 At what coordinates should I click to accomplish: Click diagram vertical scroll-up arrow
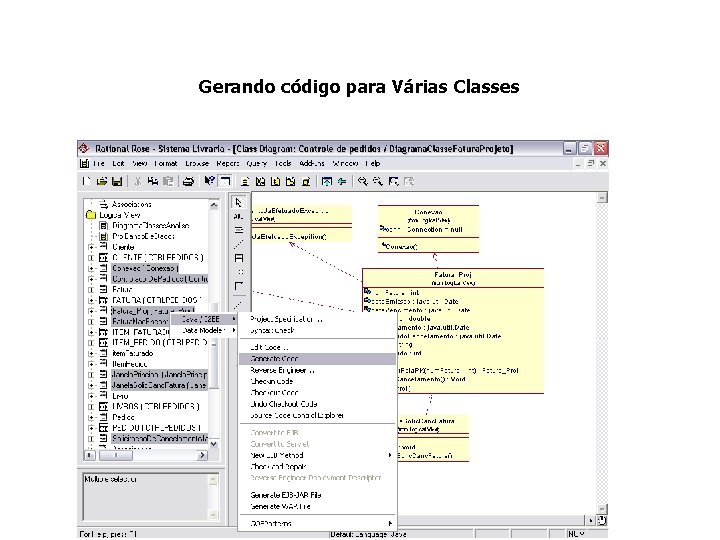[x=602, y=198]
